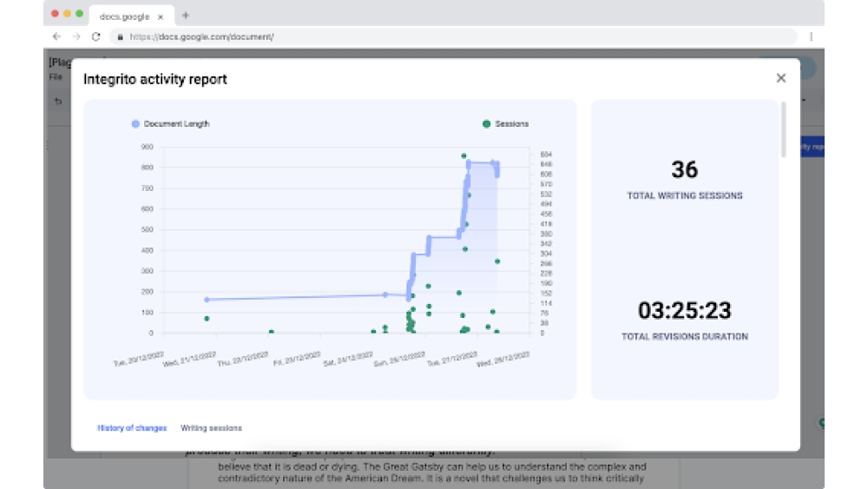Open the File menu in Google Docs
Screen dimensions: 868x489
[54, 77]
